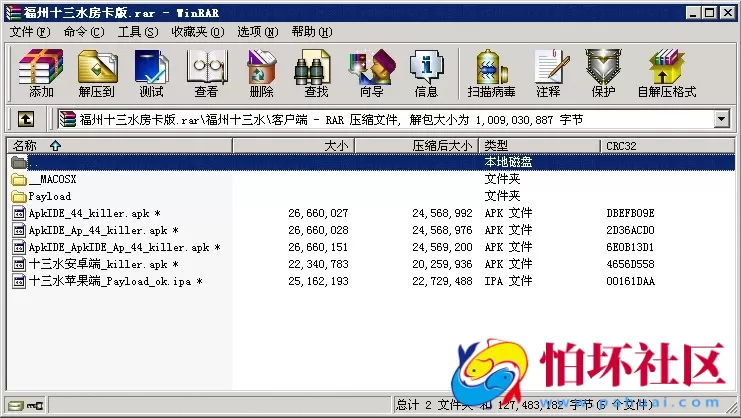The height and width of the screenshot is (418, 741).
Task: Click file icon of 十三水安卓端_killer.apk
Action: coord(19,264)
